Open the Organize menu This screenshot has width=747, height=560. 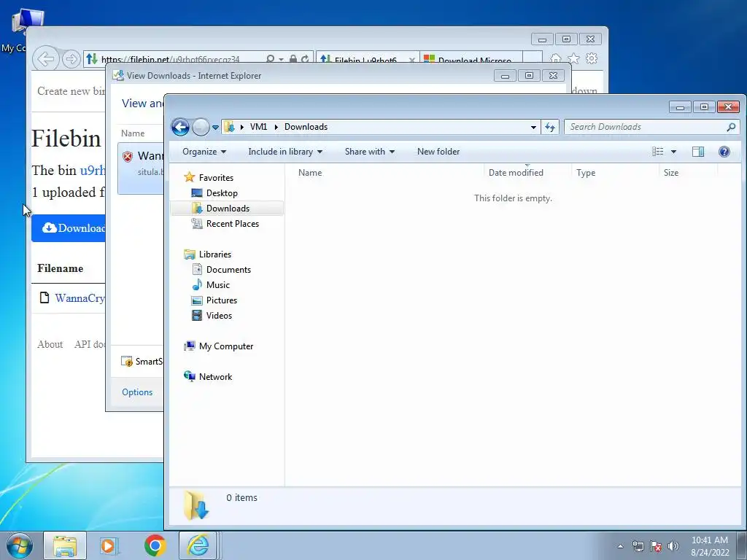204,152
